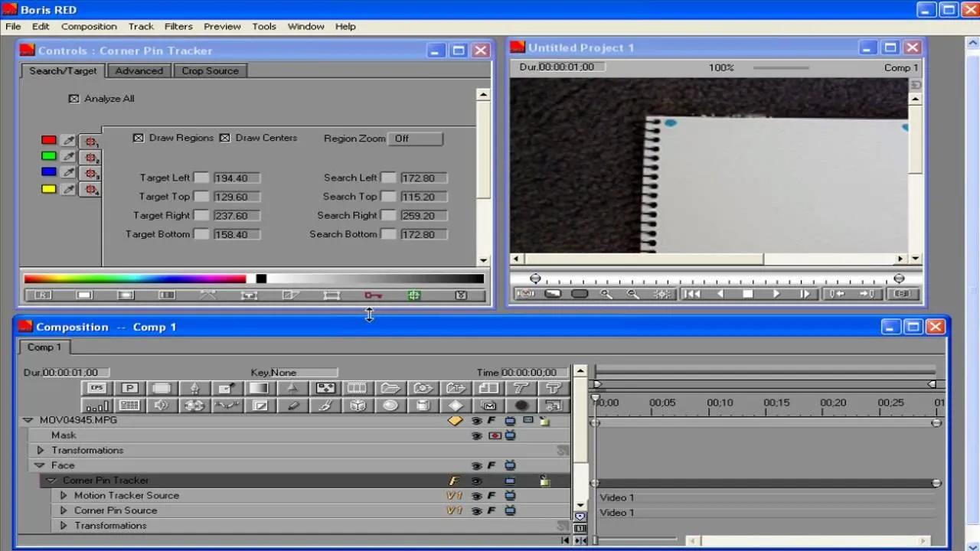Toggle the eye visibility of the Face row
980x551 pixels.
click(476, 465)
